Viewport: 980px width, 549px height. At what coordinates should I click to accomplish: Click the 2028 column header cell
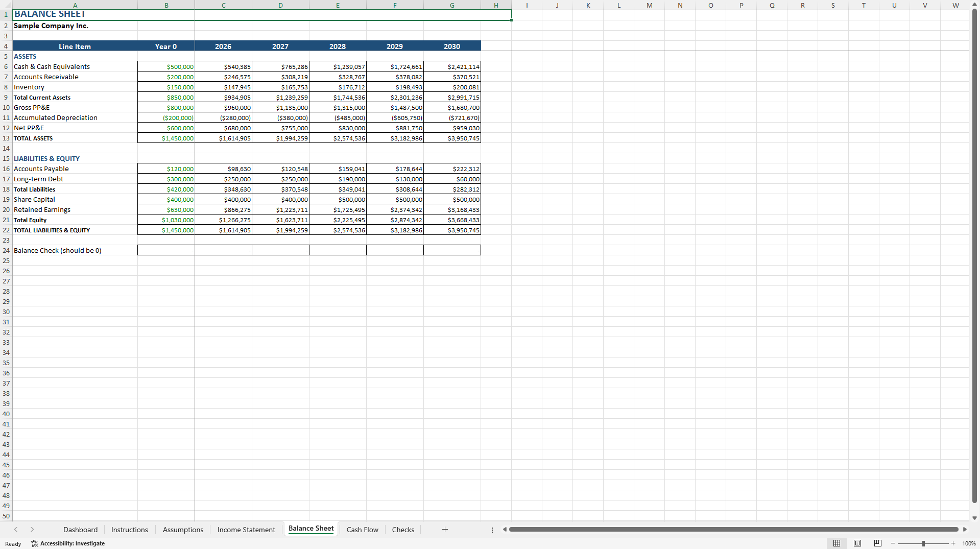[338, 46]
